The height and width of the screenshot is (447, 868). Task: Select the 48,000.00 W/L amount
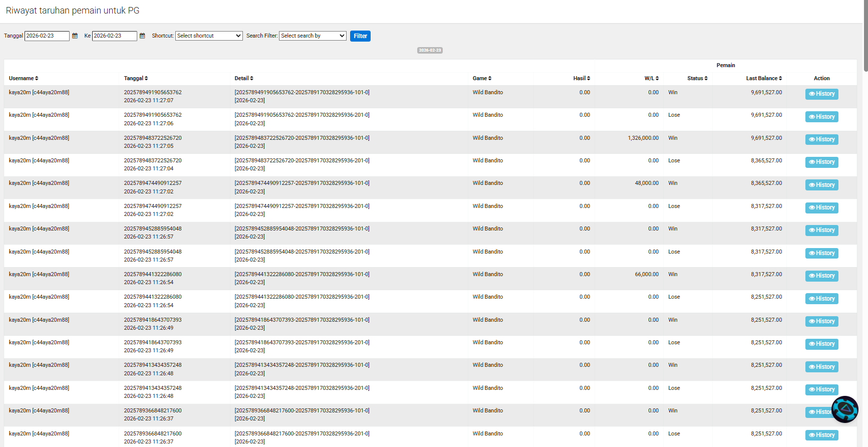coord(647,183)
